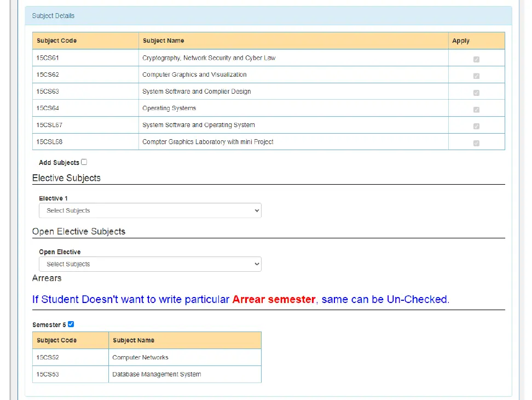Viewport: 532px width, 400px height.
Task: Select the 15CS53 arrear code cell
Action: click(70, 374)
